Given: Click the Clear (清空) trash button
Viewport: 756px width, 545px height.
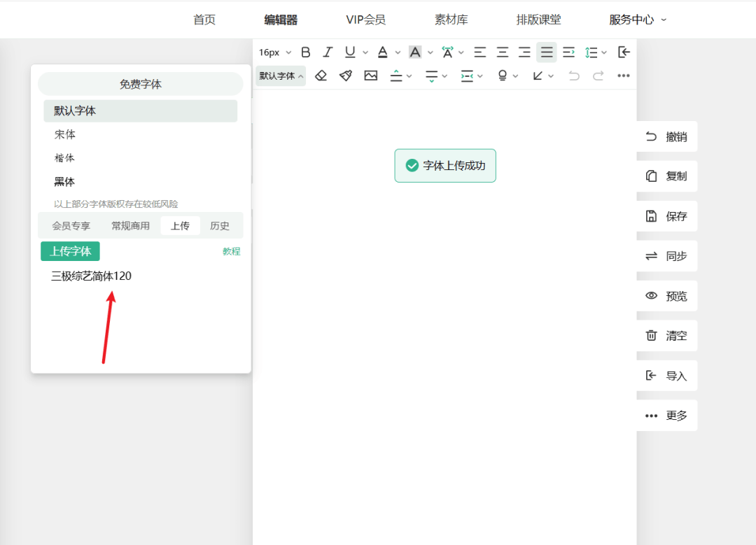Looking at the screenshot, I should point(667,336).
